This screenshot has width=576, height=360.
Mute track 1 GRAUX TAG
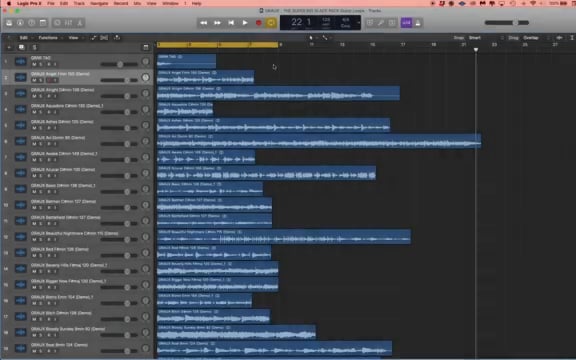coord(34,64)
